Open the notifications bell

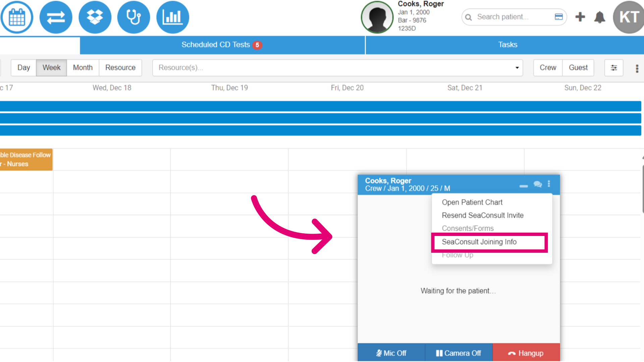coord(599,17)
